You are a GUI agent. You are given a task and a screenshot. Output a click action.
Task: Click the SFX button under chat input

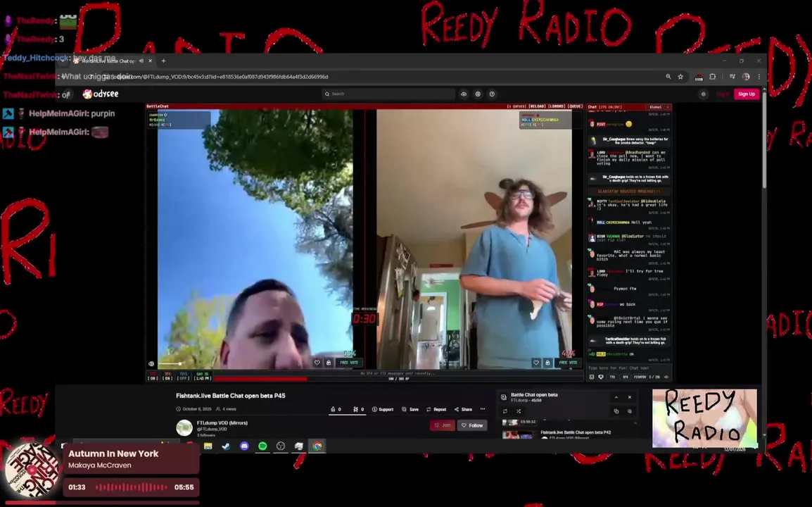tap(625, 377)
